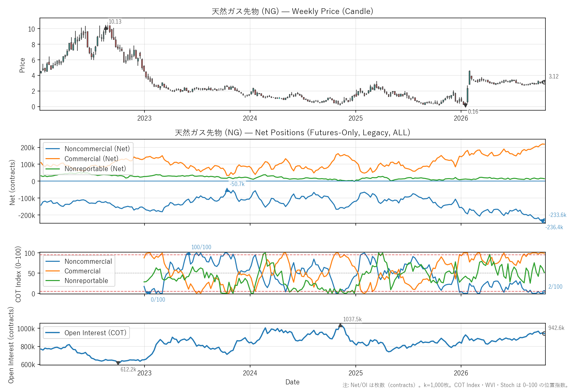Click the -50.7k noncommercial peak marker

pos(227,190)
